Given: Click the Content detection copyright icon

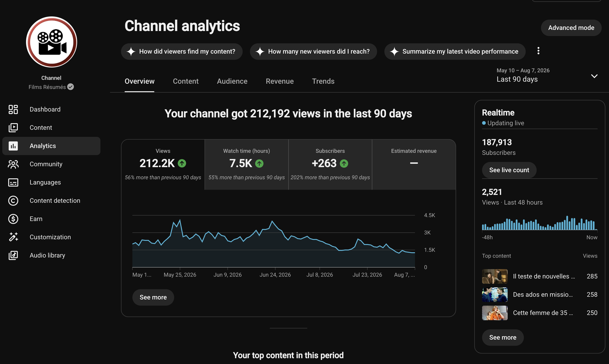Looking at the screenshot, I should (x=13, y=201).
